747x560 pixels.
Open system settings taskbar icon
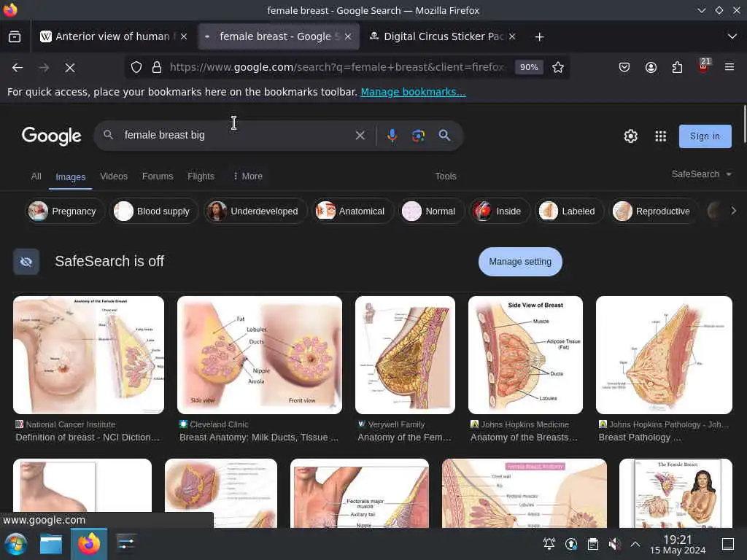click(x=125, y=544)
